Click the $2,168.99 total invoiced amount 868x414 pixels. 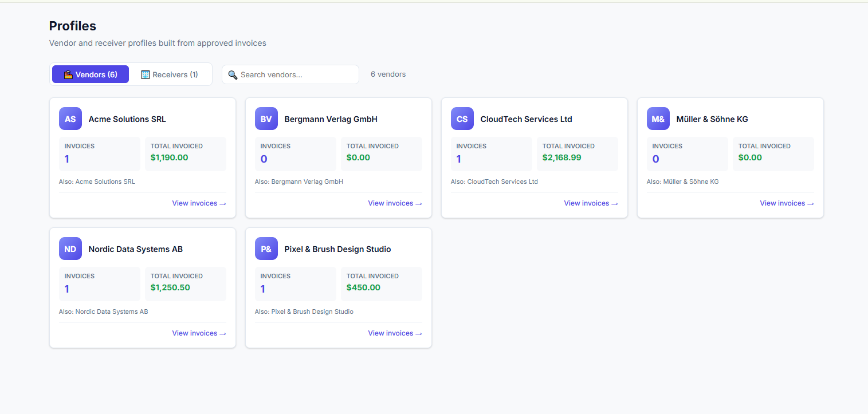pyautogui.click(x=561, y=157)
